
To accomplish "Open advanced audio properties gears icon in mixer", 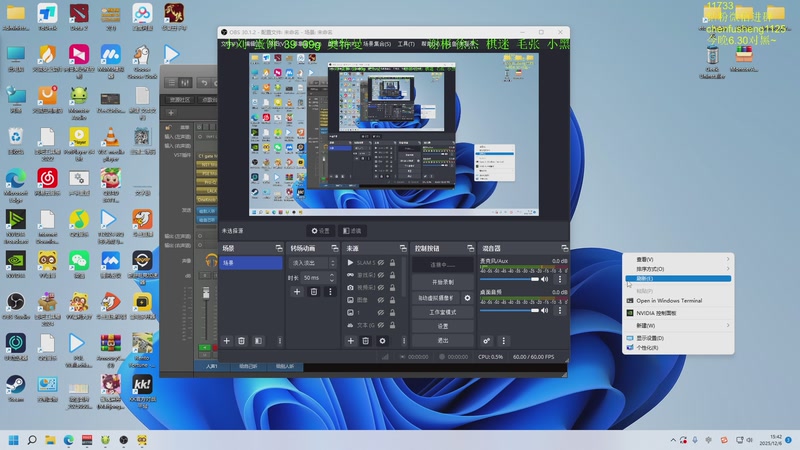I will (487, 341).
